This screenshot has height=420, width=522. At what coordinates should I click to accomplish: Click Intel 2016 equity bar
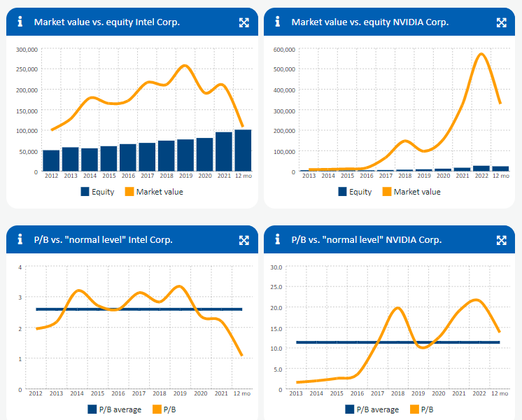[x=128, y=157]
